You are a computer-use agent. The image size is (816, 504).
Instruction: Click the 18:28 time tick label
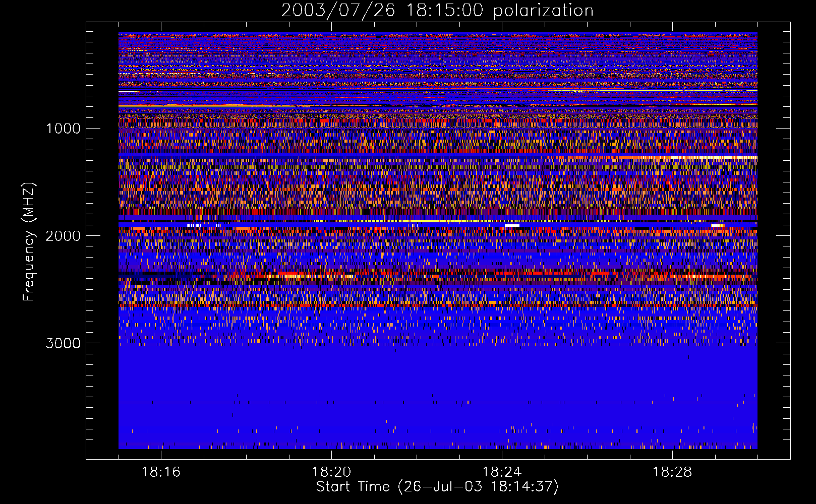click(673, 472)
